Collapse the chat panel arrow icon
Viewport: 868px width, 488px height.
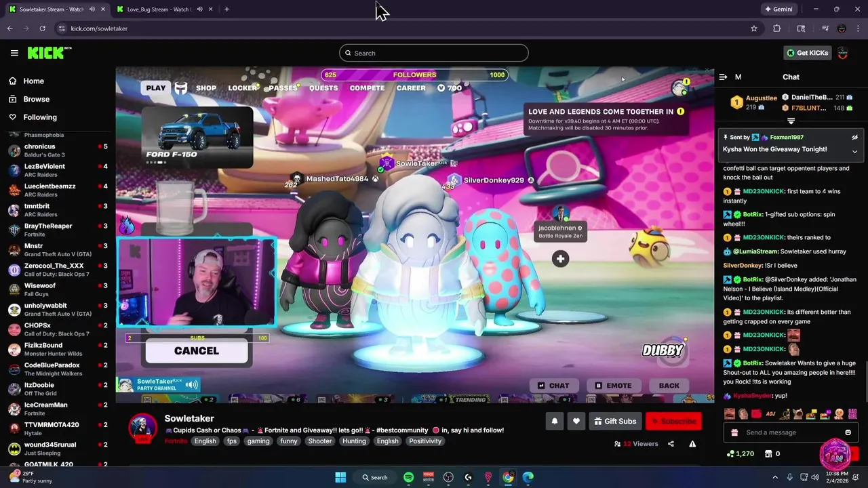point(723,77)
